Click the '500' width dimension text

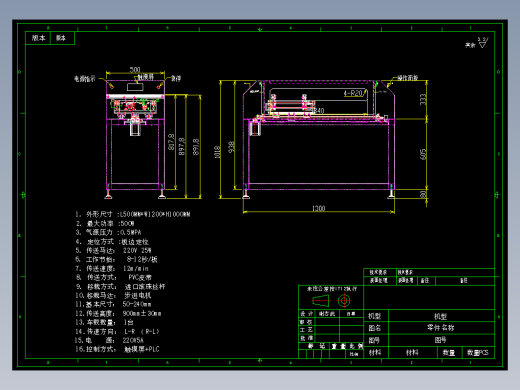pos(135,70)
